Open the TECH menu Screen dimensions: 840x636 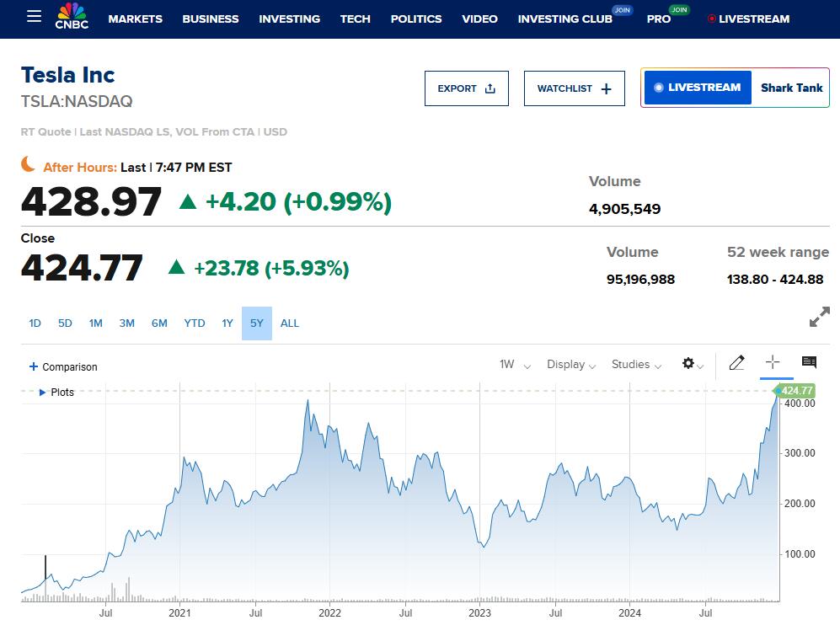point(356,19)
